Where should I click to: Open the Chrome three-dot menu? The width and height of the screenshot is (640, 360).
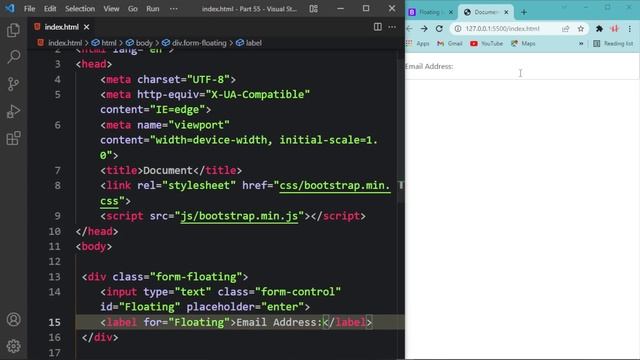coord(630,29)
